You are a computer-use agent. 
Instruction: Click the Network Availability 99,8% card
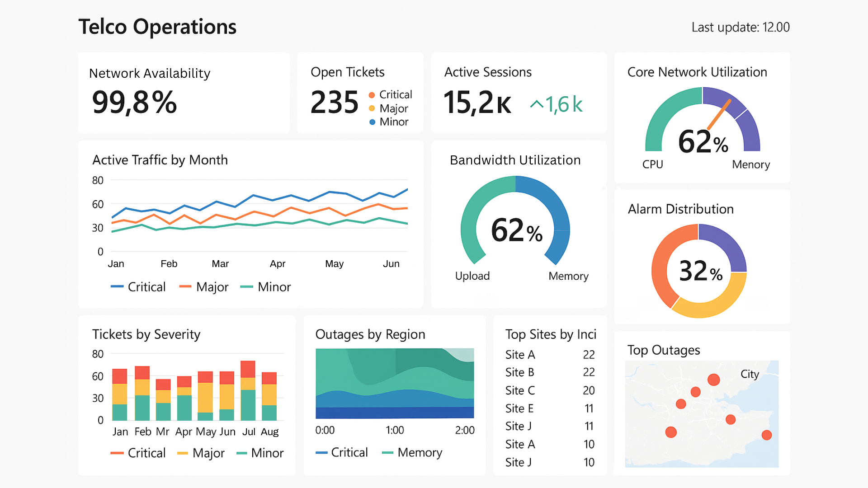click(x=184, y=93)
